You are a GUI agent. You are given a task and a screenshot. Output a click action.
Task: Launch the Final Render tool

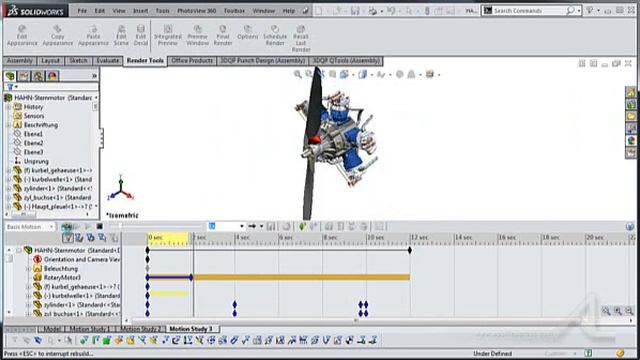(x=223, y=35)
